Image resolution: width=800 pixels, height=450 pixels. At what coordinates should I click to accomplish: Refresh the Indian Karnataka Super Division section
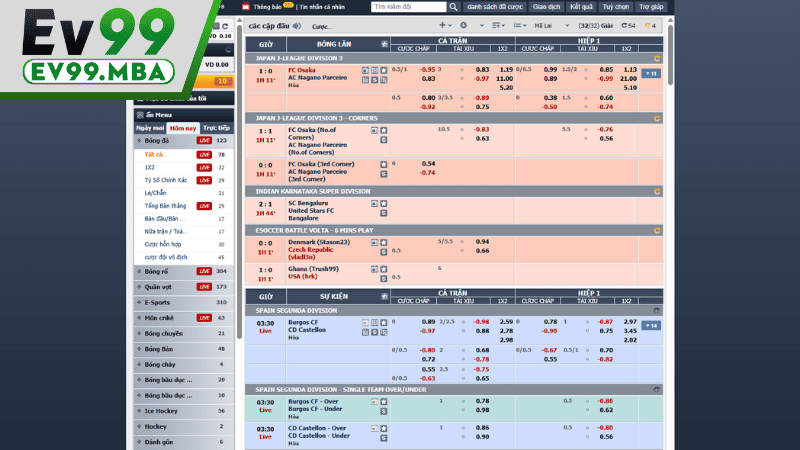point(656,191)
